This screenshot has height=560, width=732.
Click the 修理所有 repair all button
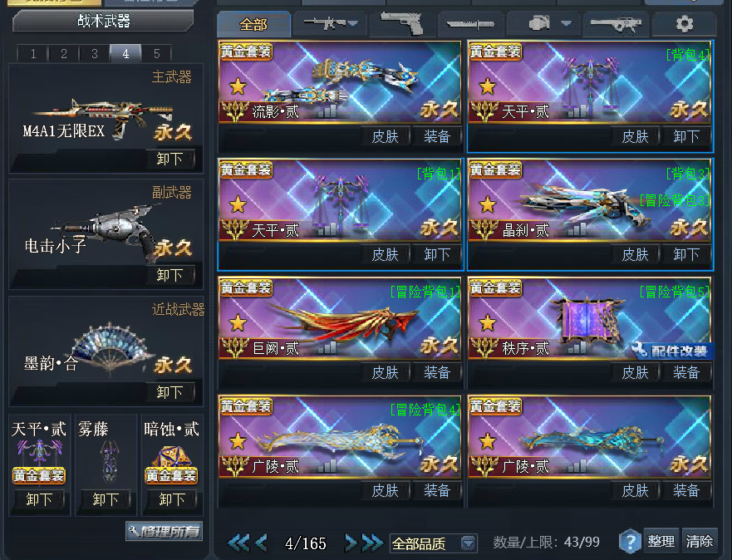point(164,531)
